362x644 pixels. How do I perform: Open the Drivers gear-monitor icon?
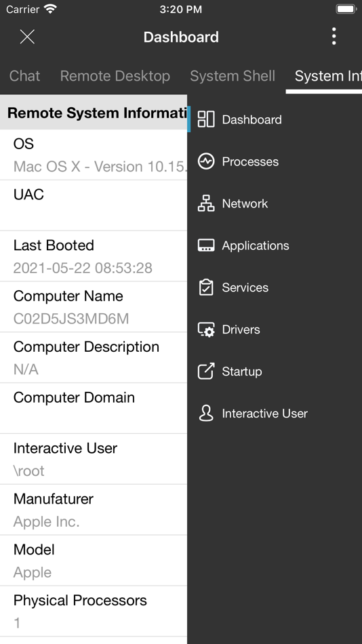coord(206,329)
